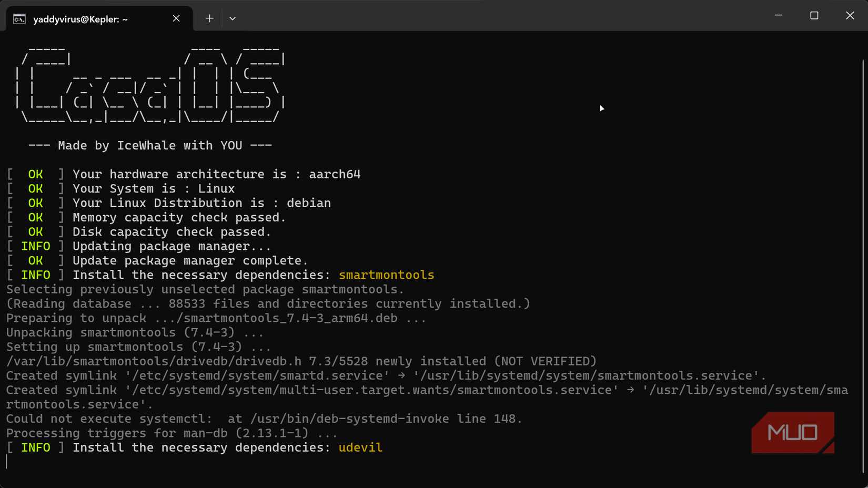This screenshot has width=868, height=488.
Task: Click the terminal cursor on the last line
Action: pyautogui.click(x=7, y=462)
